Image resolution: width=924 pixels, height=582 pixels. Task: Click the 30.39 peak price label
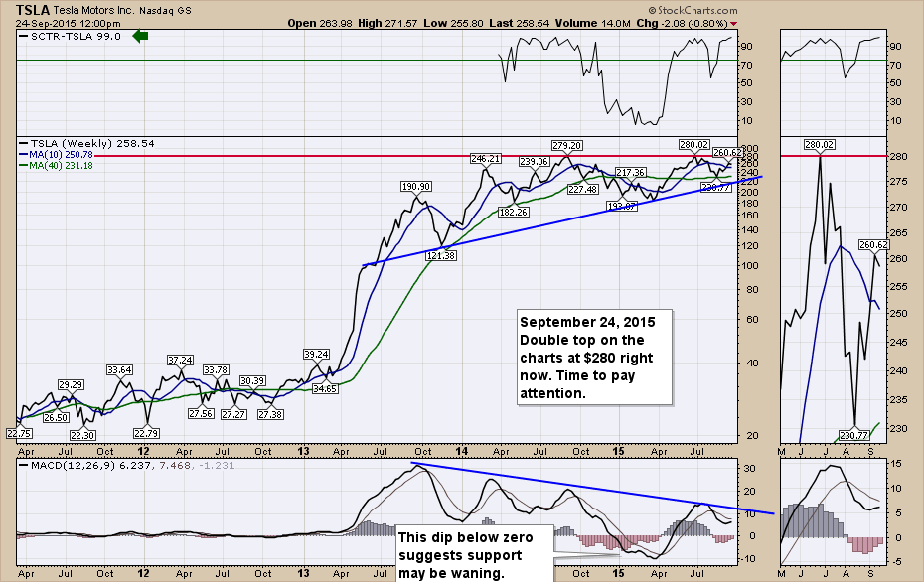(252, 381)
